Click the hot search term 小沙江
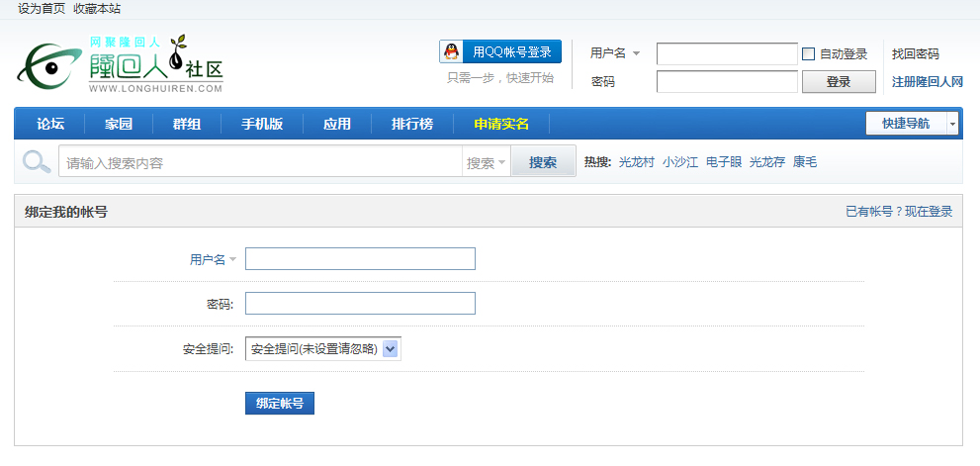980x466 pixels. pyautogui.click(x=680, y=162)
